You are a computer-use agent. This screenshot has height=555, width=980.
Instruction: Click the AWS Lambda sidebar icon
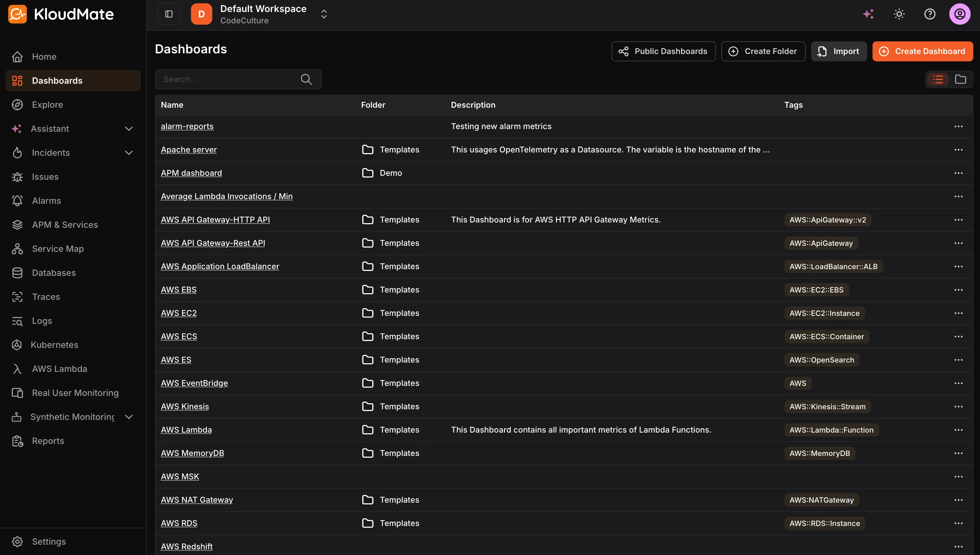pos(17,369)
